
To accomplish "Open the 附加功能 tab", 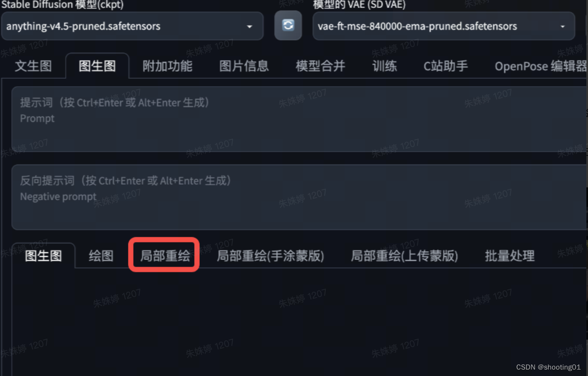I will (168, 66).
